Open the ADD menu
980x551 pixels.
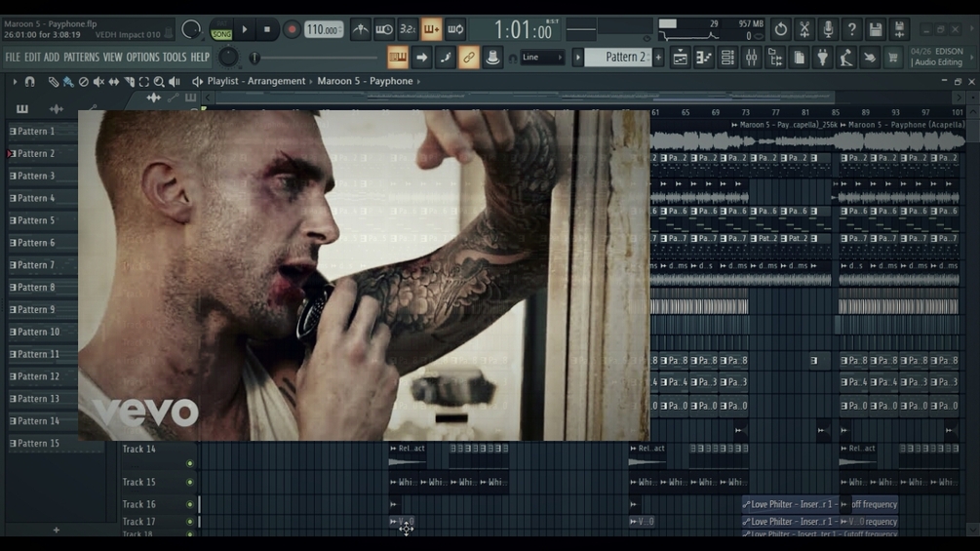[52, 58]
